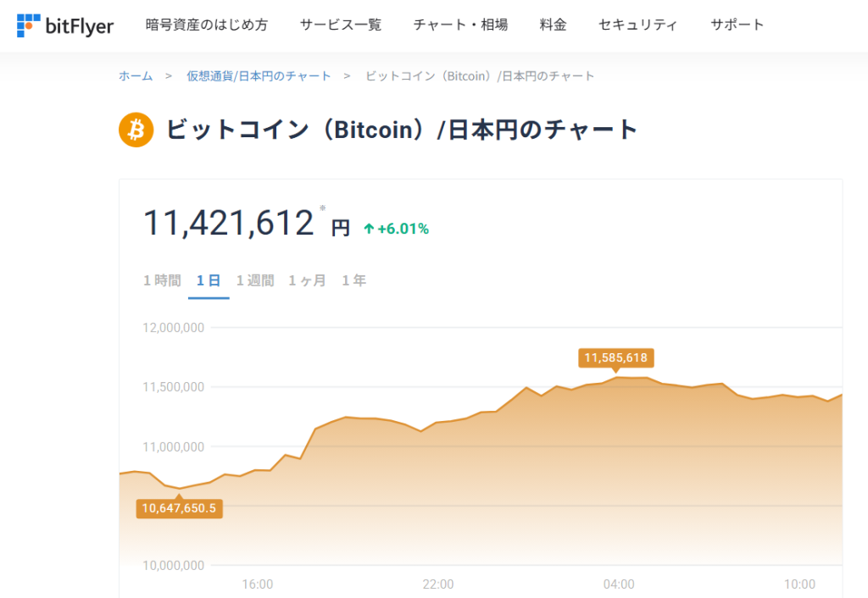The width and height of the screenshot is (868, 598).
Task: Click the 10,647,650.5 low price marker
Action: 179,509
